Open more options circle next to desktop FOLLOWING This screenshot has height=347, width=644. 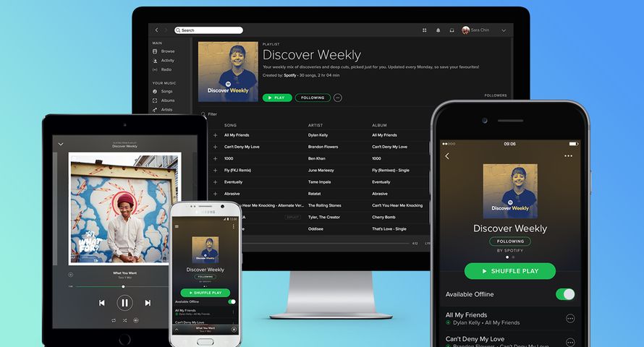[x=338, y=98]
